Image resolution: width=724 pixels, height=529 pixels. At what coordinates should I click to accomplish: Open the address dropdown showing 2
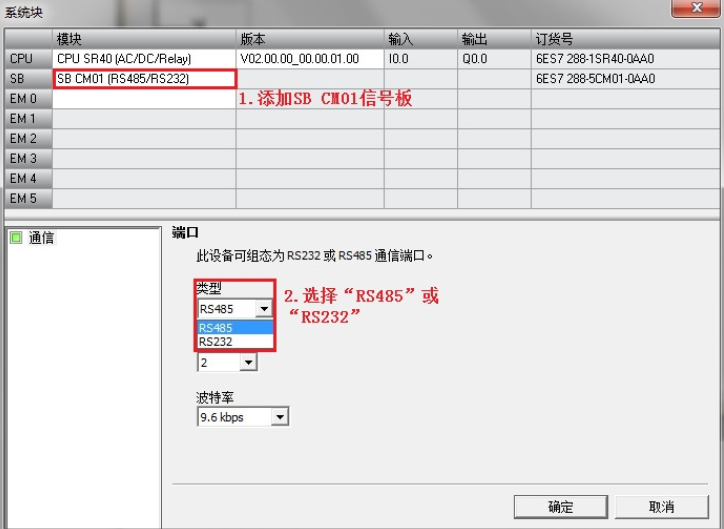click(248, 362)
